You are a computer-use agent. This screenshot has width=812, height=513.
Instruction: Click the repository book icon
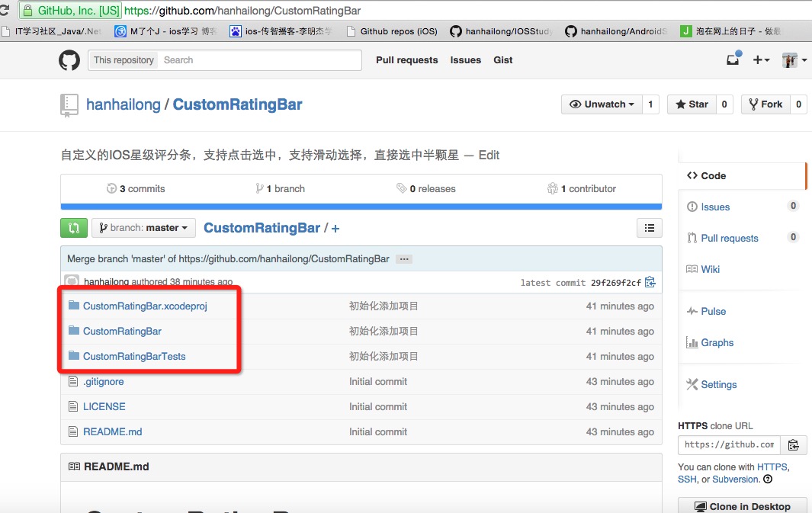[69, 105]
